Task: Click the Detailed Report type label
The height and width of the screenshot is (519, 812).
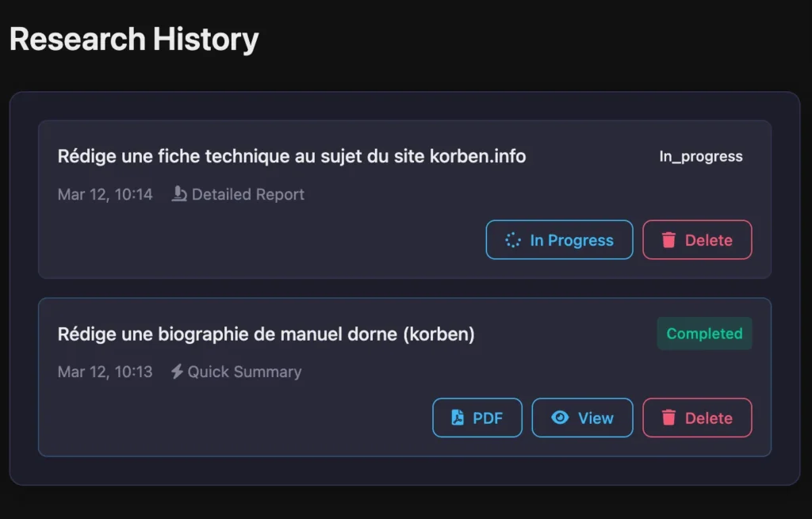Action: click(x=248, y=195)
